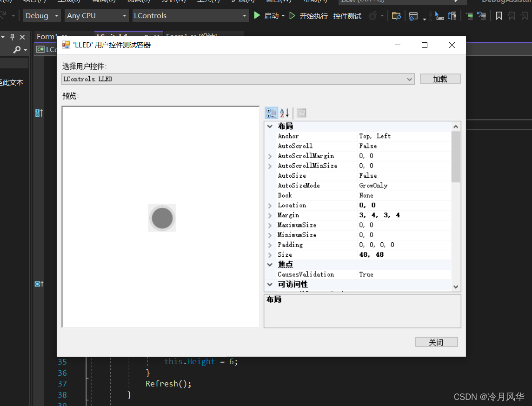Image resolution: width=532 pixels, height=406 pixels.
Task: Expand the AutoScrollMinSize property
Action: click(x=270, y=166)
